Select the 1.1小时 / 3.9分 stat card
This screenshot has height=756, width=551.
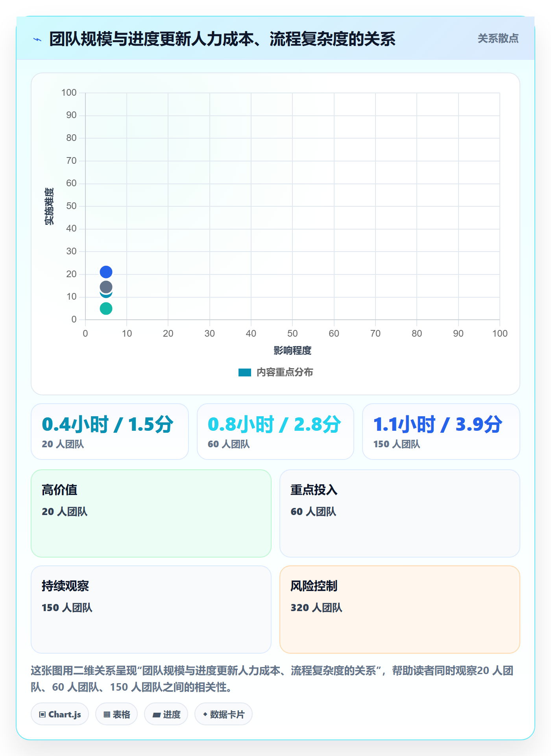coord(441,432)
